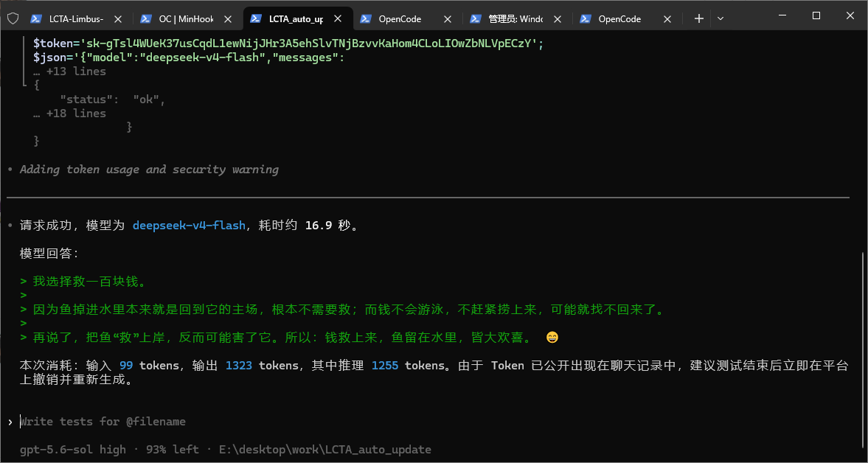Minimize the terminal window
The image size is (868, 463).
tap(782, 15)
